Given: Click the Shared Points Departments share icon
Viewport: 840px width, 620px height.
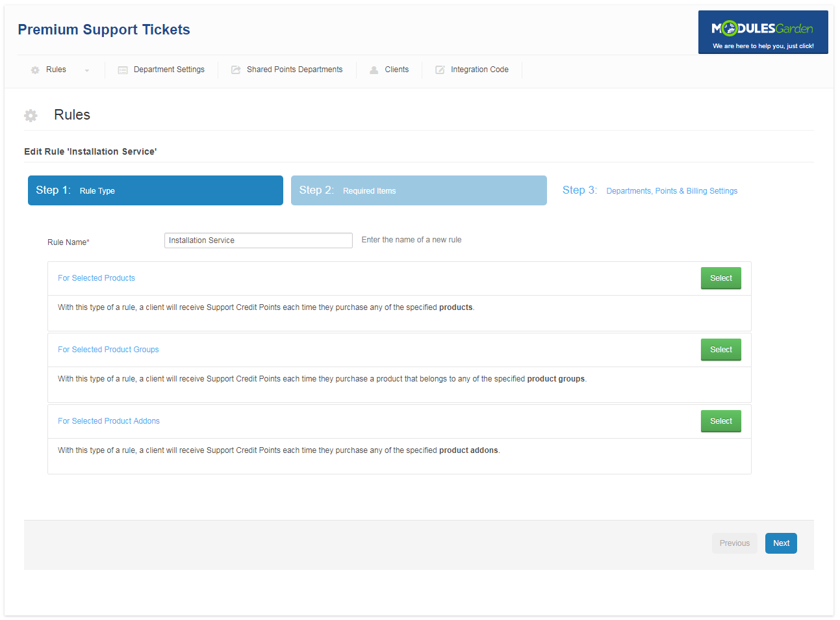Looking at the screenshot, I should 236,70.
